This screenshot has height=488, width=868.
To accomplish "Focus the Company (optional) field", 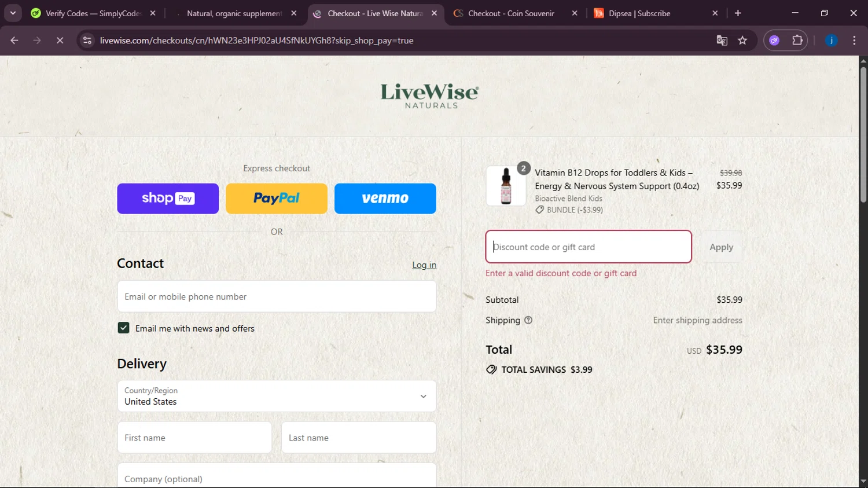I will [277, 476].
